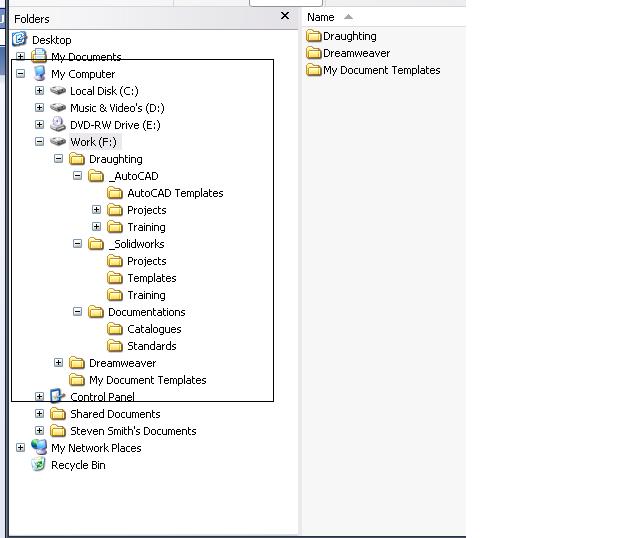The width and height of the screenshot is (618, 538).
Task: Click the My Computer icon
Action: coord(39,74)
